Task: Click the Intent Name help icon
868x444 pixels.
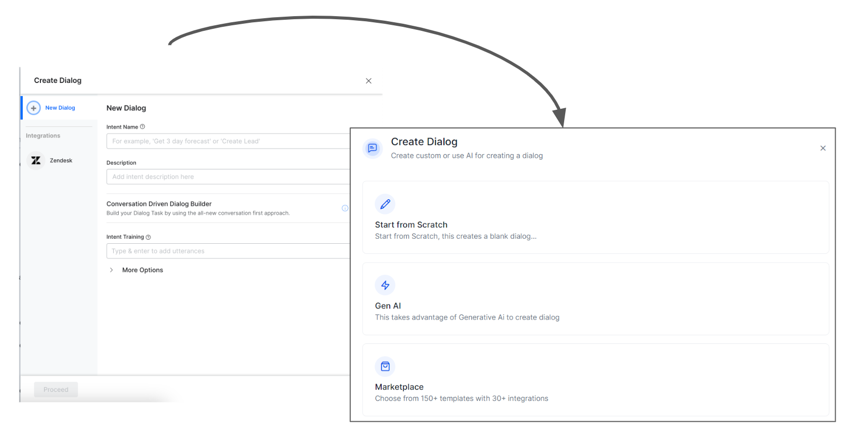Action: pos(143,127)
